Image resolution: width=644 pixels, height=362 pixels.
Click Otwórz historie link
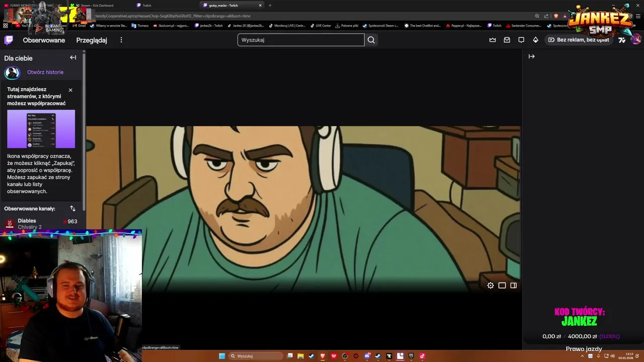coord(45,72)
